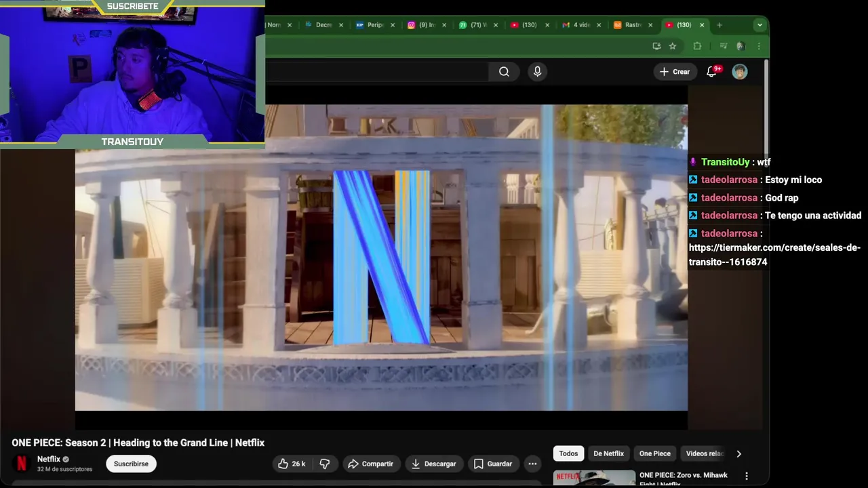
Task: Dislike the video with thumbs down
Action: [x=325, y=464]
